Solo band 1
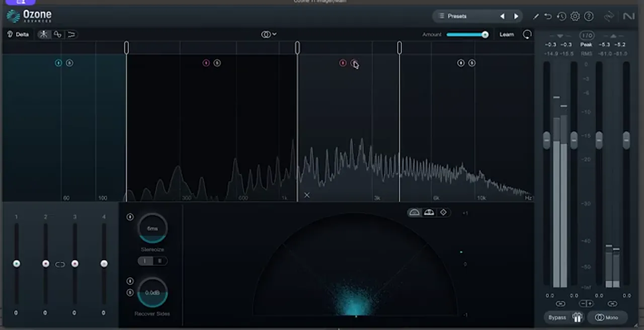The image size is (644, 330). pyautogui.click(x=69, y=63)
